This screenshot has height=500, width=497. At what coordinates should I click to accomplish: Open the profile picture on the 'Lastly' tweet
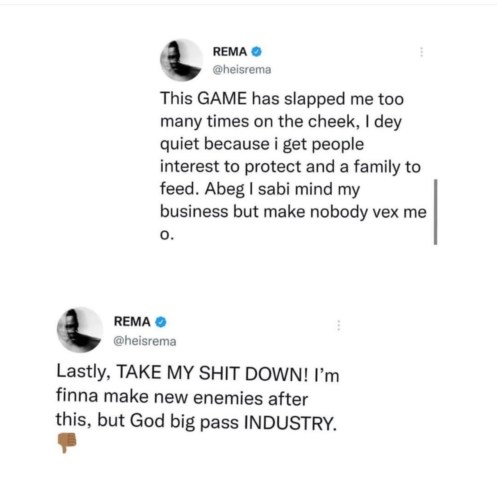coord(80,330)
